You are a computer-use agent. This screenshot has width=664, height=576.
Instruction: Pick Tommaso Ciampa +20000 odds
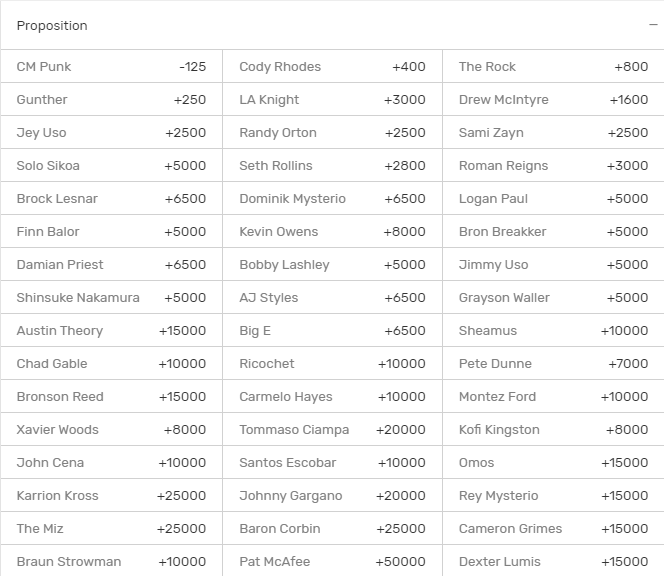(x=332, y=430)
